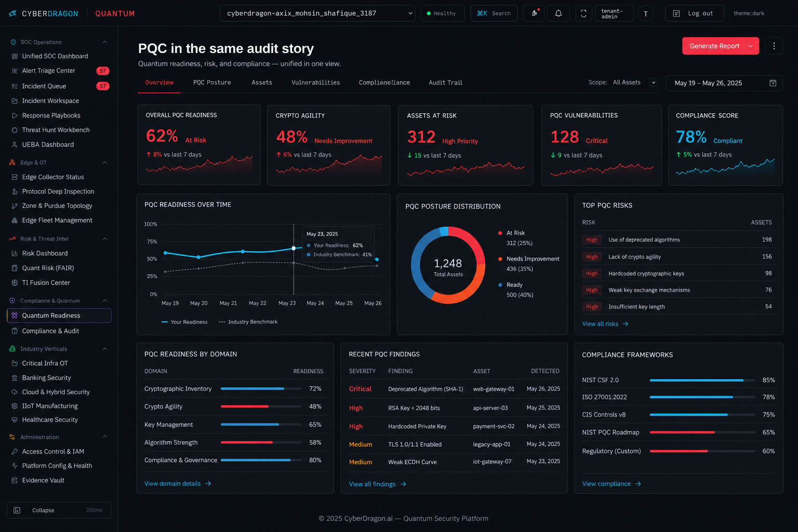This screenshot has width=798, height=532.
Task: Click the Banking Security bank icon
Action: coord(15,378)
